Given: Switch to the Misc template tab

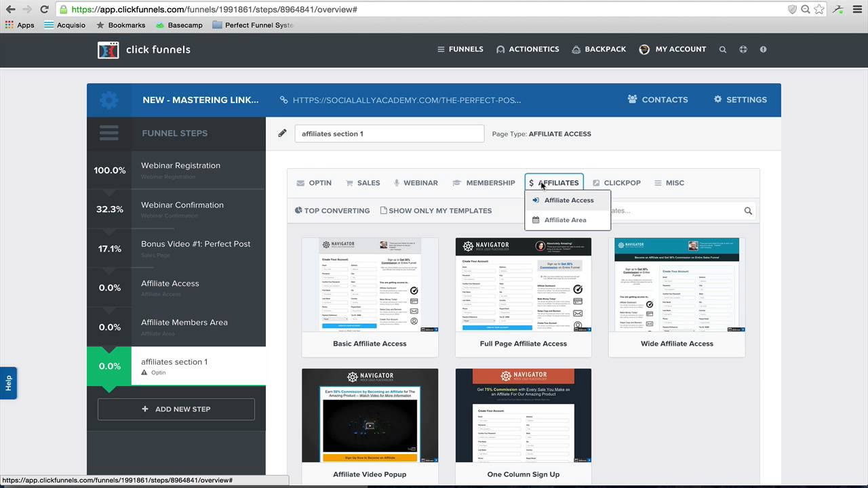Looking at the screenshot, I should [669, 183].
